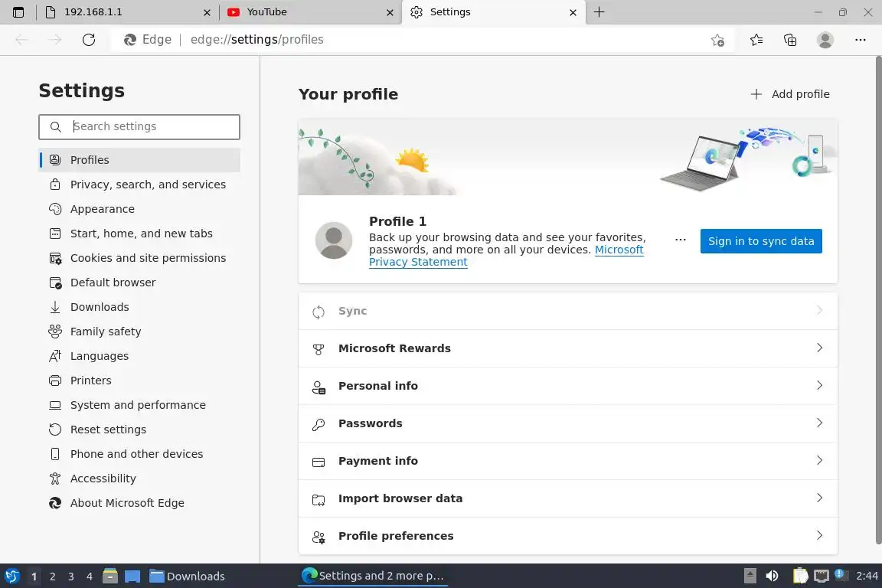882x588 pixels.
Task: Expand the Sync row chevron
Action: tap(819, 310)
